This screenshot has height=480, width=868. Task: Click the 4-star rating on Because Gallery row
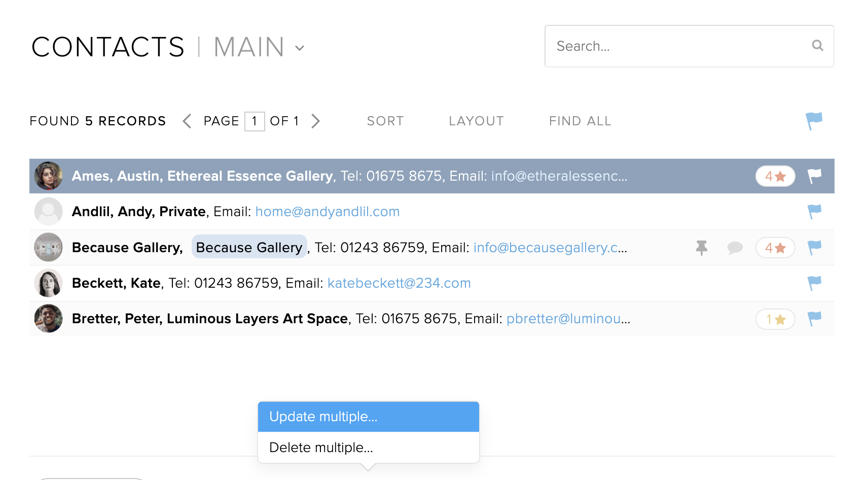775,248
